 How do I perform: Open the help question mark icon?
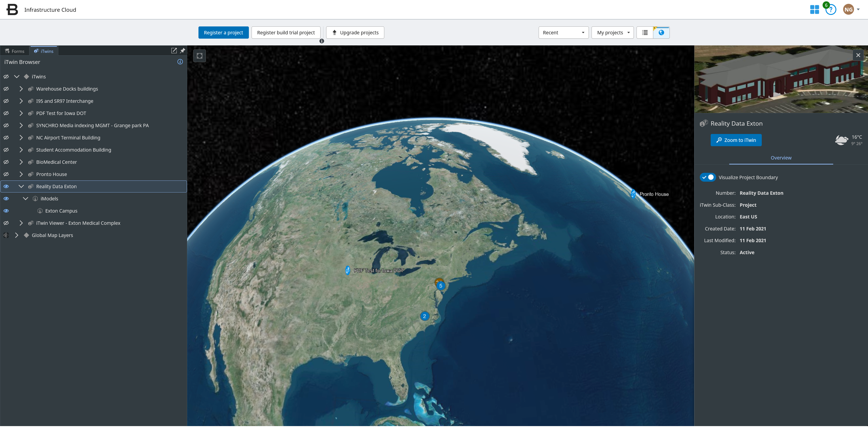click(831, 10)
